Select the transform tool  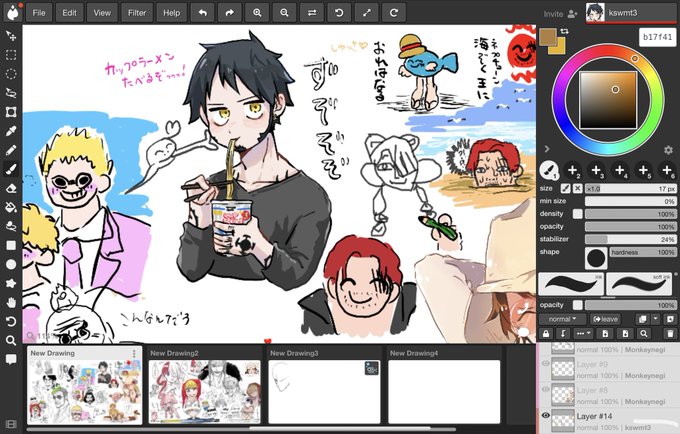point(11,112)
